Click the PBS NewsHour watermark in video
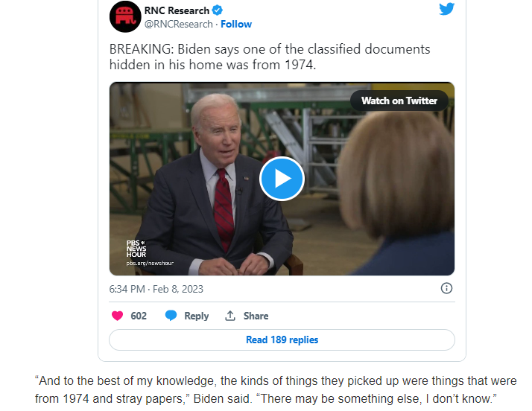The image size is (532, 411). coord(136,249)
